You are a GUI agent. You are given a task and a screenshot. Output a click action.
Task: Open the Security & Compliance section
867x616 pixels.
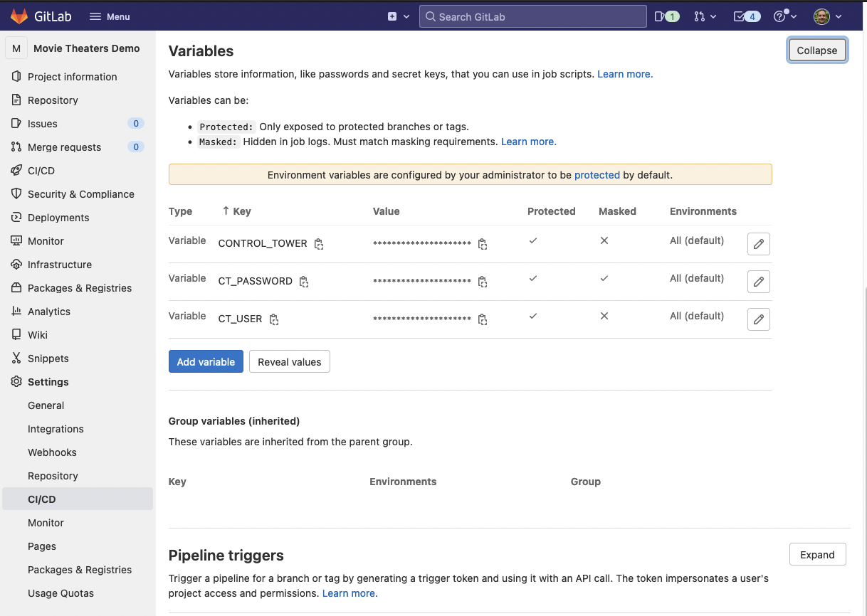point(80,193)
